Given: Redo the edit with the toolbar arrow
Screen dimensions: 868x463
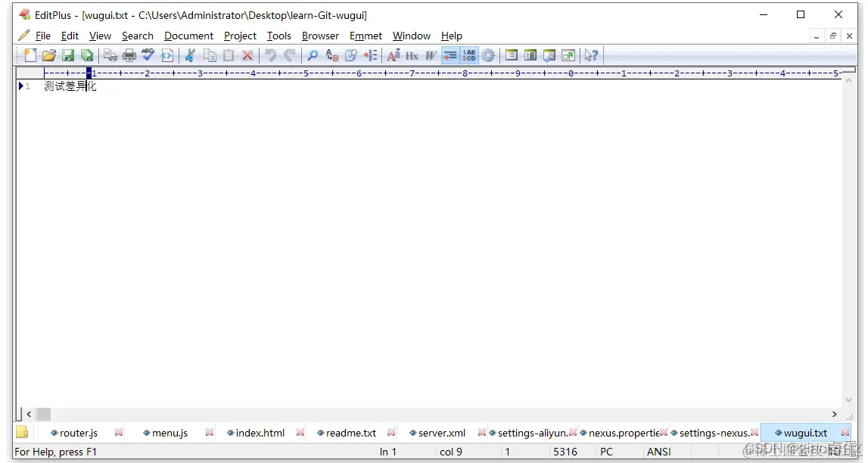Looking at the screenshot, I should pos(289,55).
